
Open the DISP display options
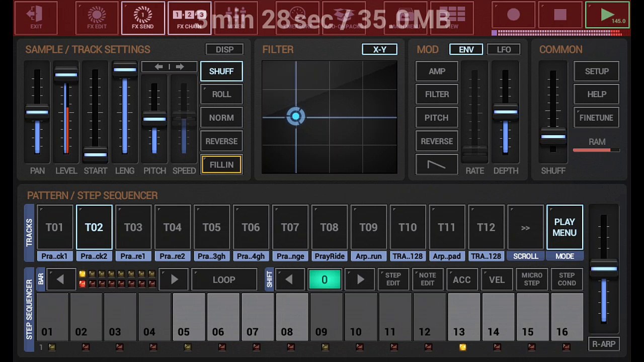[224, 49]
